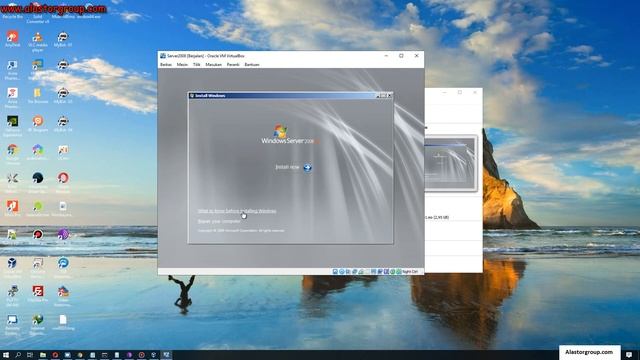Click the optical disk icon in VM status bar
The image size is (640, 360).
coord(342,271)
